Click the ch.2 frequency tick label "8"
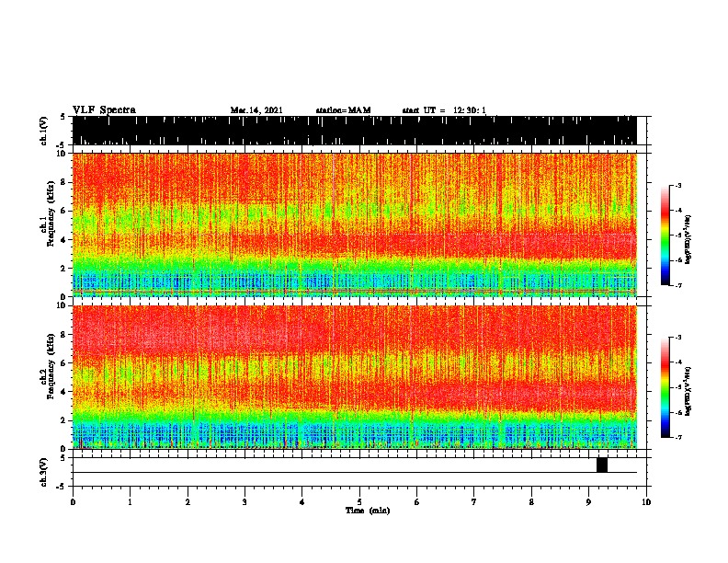728x563 pixels. [64, 335]
